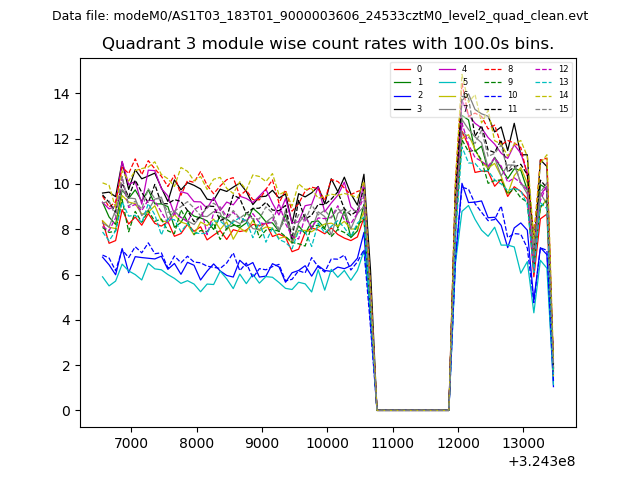Select the blue solid legend line for module 2
640x480 pixels.
pyautogui.click(x=401, y=96)
